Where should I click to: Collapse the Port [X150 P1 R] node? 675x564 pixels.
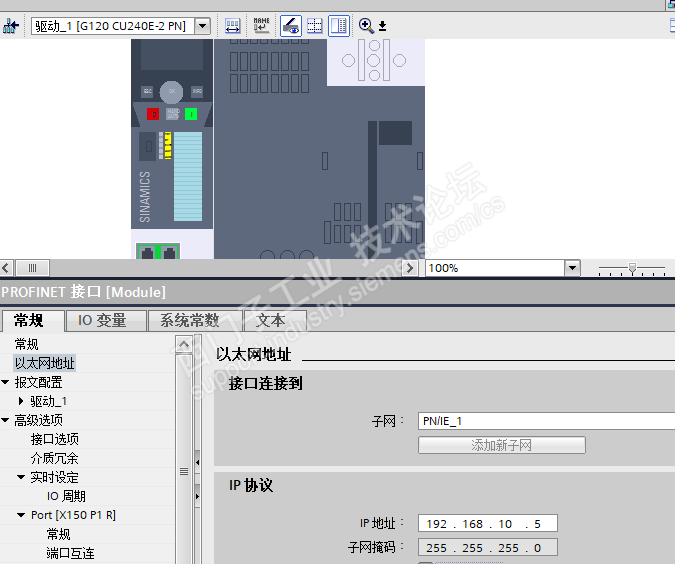tap(21, 515)
